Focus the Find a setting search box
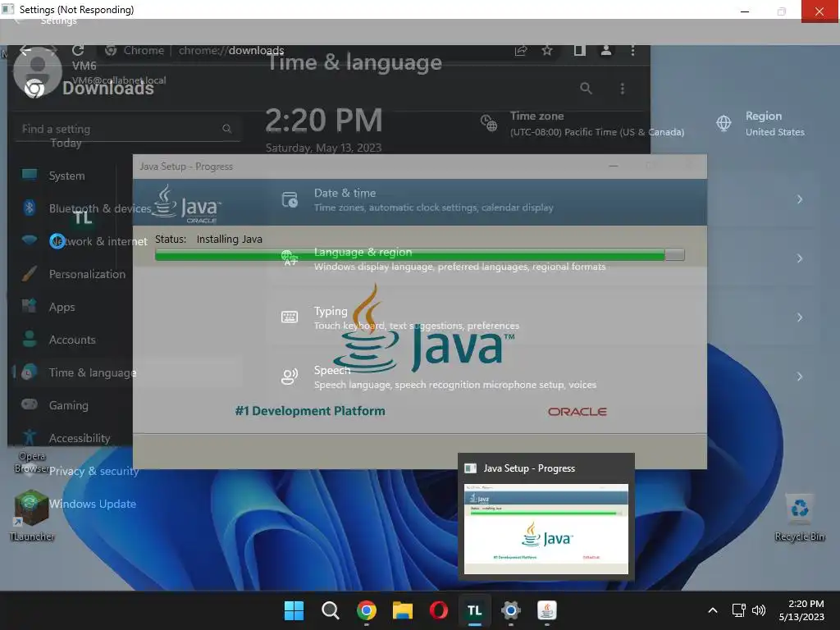This screenshot has width=840, height=630. [127, 129]
